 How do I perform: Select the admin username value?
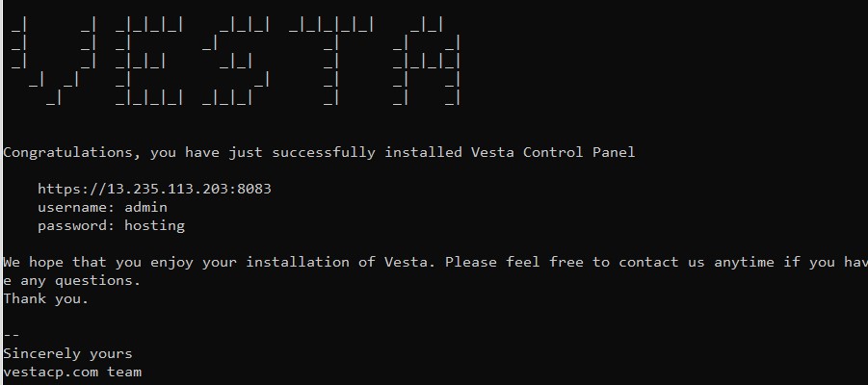pyautogui.click(x=145, y=208)
